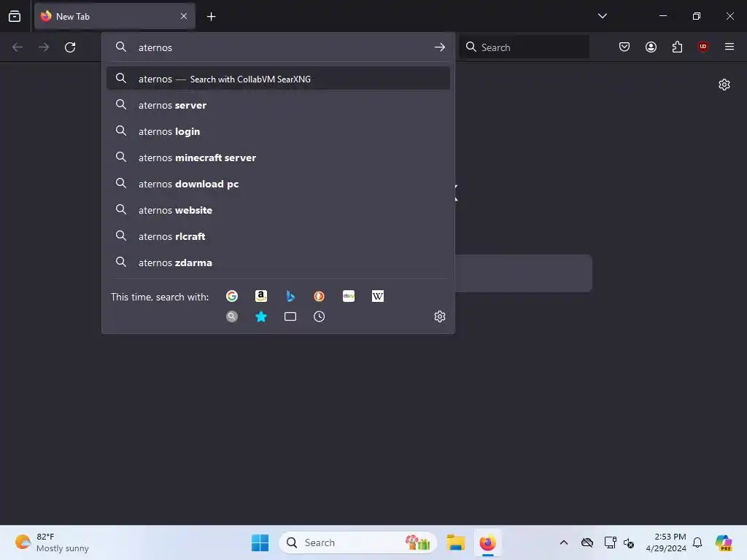Search this time with Amazon
The image size is (747, 560).
[261, 296]
